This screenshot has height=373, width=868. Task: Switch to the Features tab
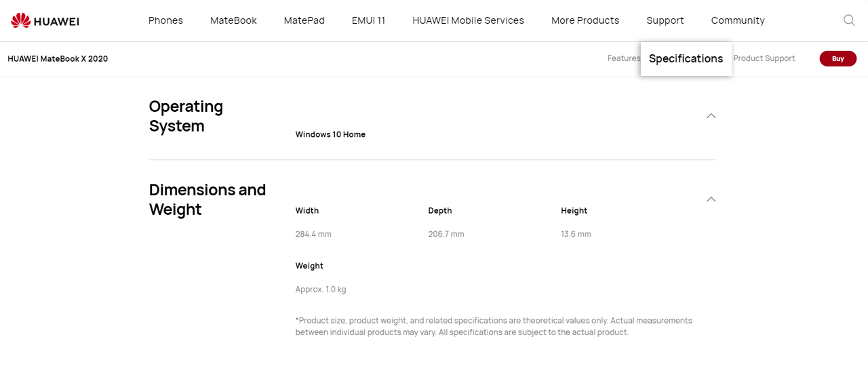(623, 58)
